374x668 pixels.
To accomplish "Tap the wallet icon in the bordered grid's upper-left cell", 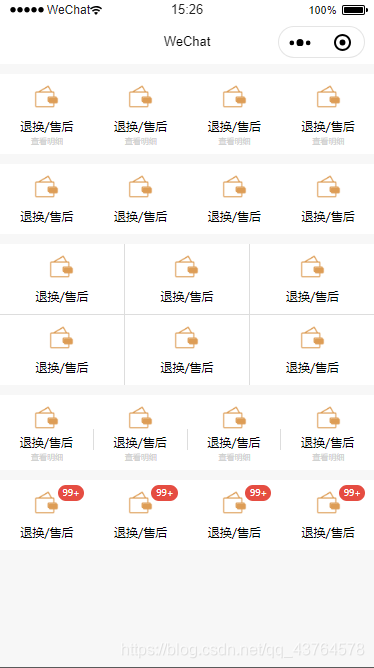I will pyautogui.click(x=62, y=267).
